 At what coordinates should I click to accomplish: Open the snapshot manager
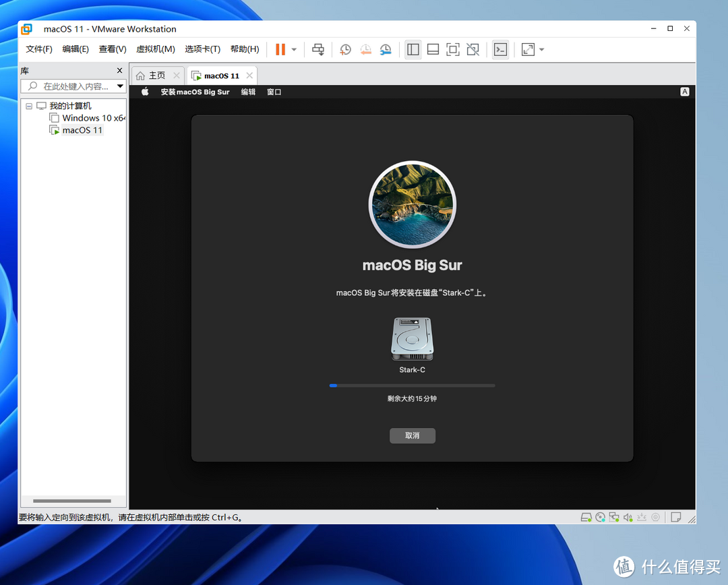point(386,50)
